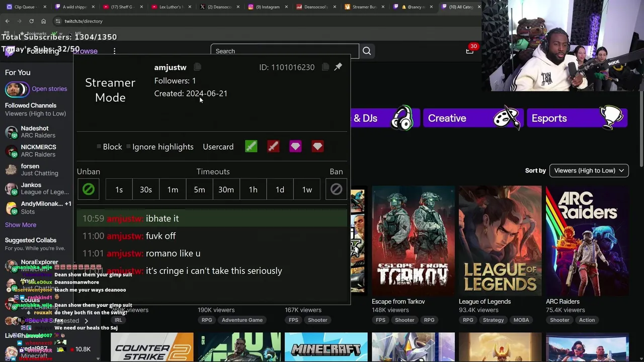Open ARC Raiders category thumbnail

point(587,241)
